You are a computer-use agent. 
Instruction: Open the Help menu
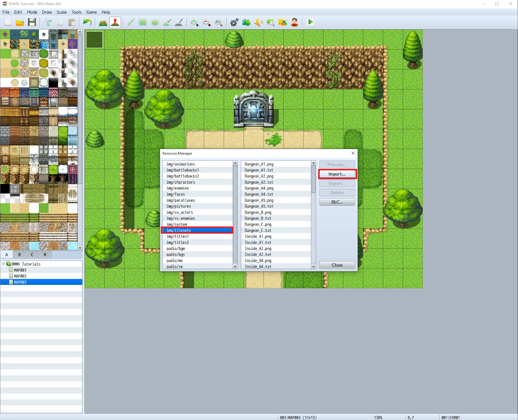tap(106, 12)
